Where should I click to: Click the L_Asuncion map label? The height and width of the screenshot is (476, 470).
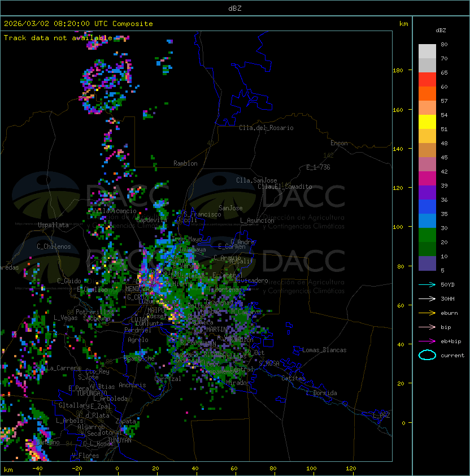tap(257, 220)
